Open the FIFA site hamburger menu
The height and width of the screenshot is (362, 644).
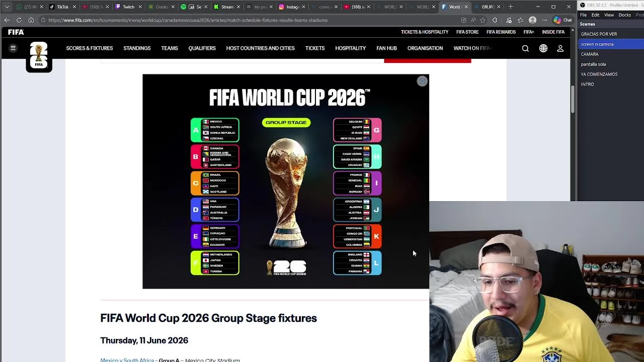(x=13, y=48)
